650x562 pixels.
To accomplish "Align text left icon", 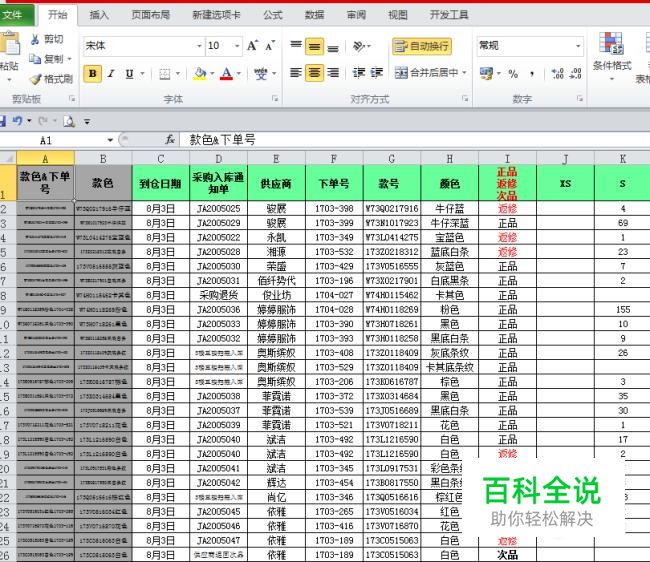I will click(296, 73).
